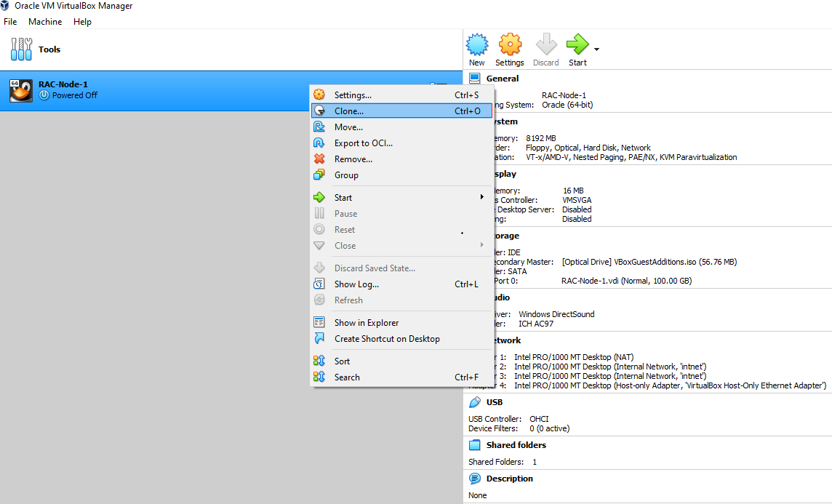The width and height of the screenshot is (832, 504).
Task: Choose Clone... in the context menu
Action: 401,111
